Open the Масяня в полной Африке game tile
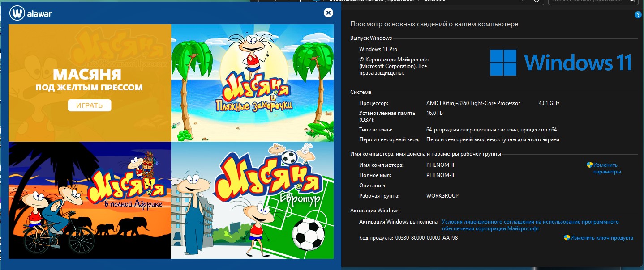Viewport: 644px width, 270px height. click(90, 200)
